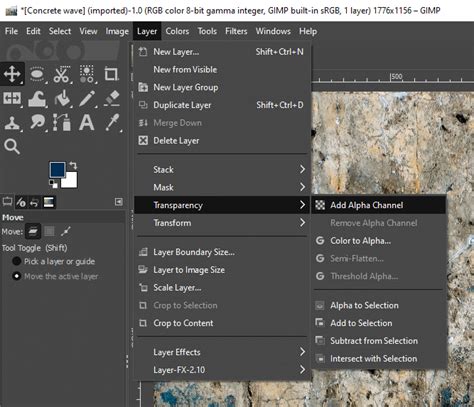Choose New Layer... from Layer menu
Image resolution: width=474 pixels, height=407 pixels.
pyautogui.click(x=222, y=52)
